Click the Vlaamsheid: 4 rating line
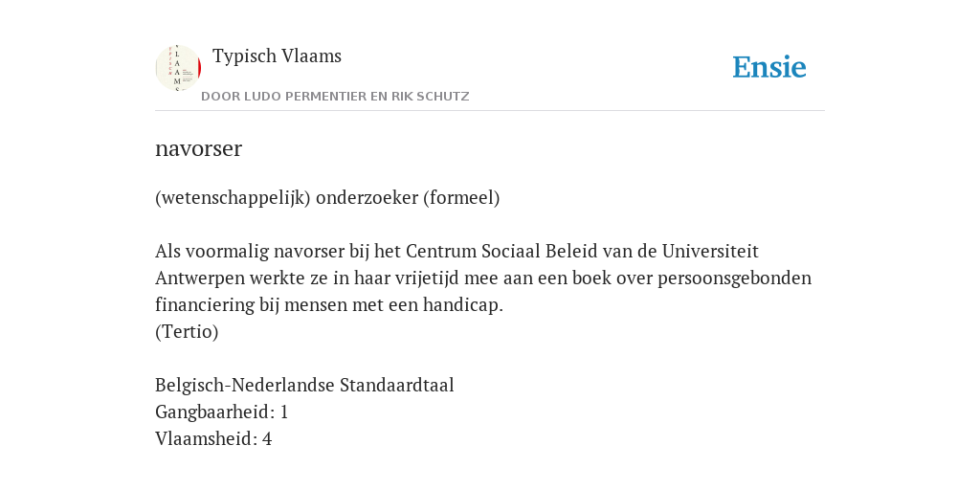 (213, 438)
